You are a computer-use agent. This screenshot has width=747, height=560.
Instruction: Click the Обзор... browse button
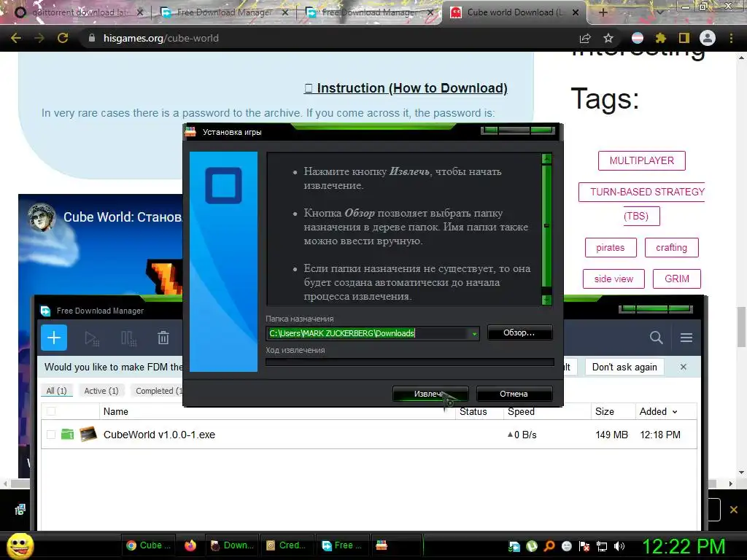519,332
